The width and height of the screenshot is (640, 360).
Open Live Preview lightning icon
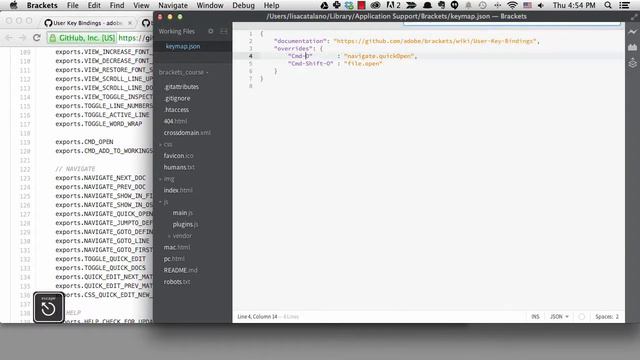632,31
